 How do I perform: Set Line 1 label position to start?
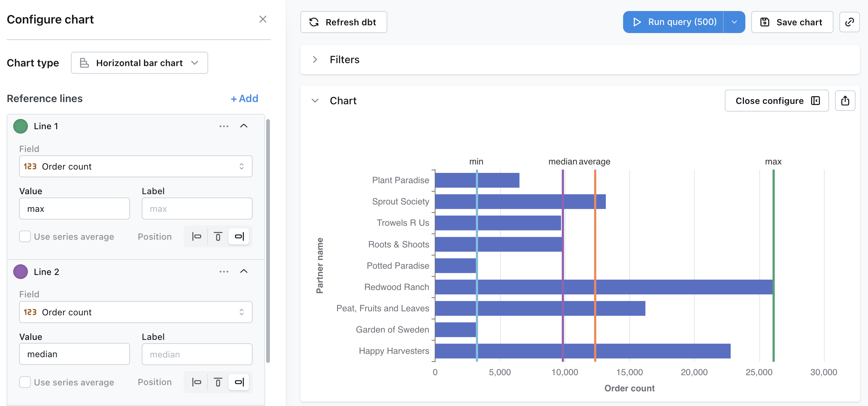click(x=196, y=236)
